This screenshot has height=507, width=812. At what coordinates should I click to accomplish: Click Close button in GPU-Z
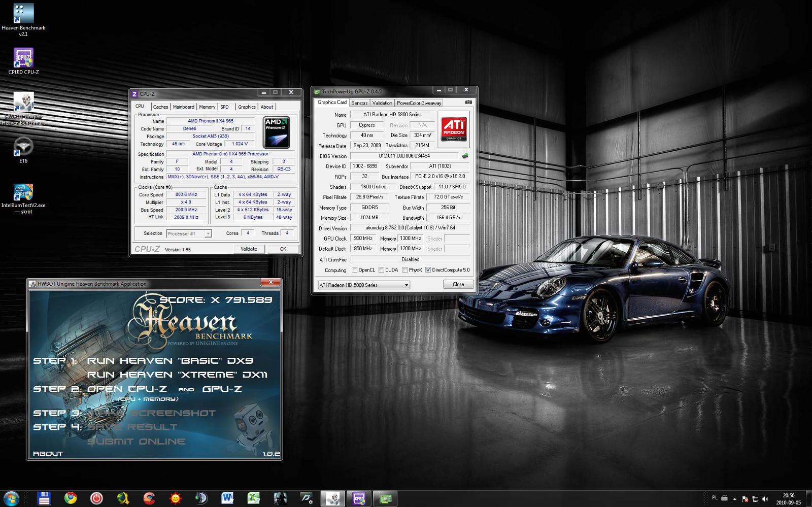[x=458, y=284]
